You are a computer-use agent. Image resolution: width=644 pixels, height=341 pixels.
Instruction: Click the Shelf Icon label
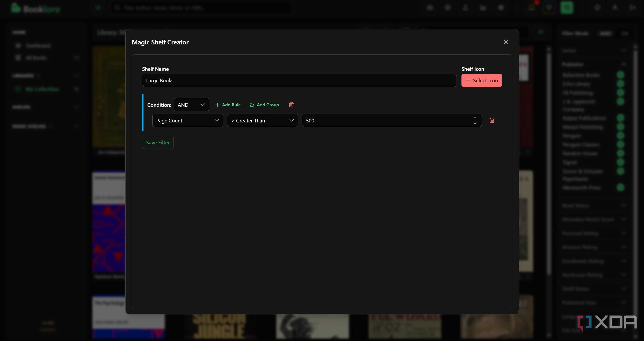click(473, 69)
